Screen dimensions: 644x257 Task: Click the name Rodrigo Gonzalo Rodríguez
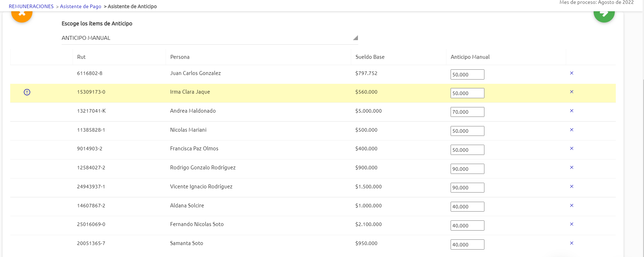click(203, 168)
